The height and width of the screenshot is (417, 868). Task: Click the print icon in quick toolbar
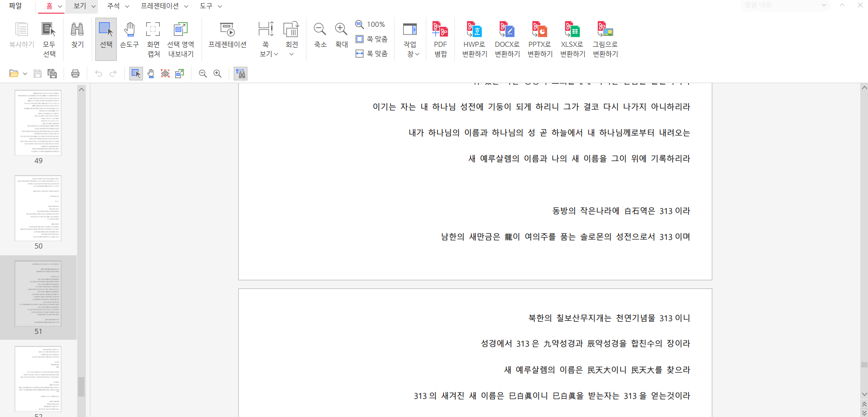pyautogui.click(x=75, y=74)
